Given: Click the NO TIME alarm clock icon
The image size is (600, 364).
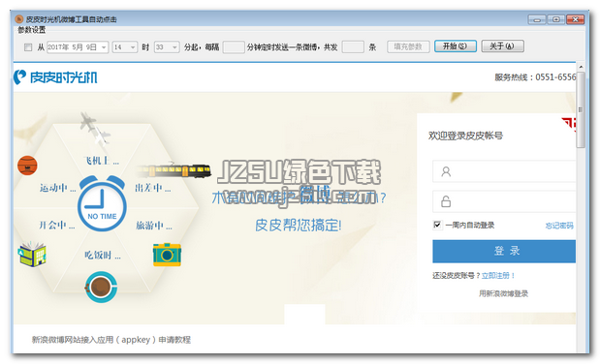Looking at the screenshot, I should 102,204.
